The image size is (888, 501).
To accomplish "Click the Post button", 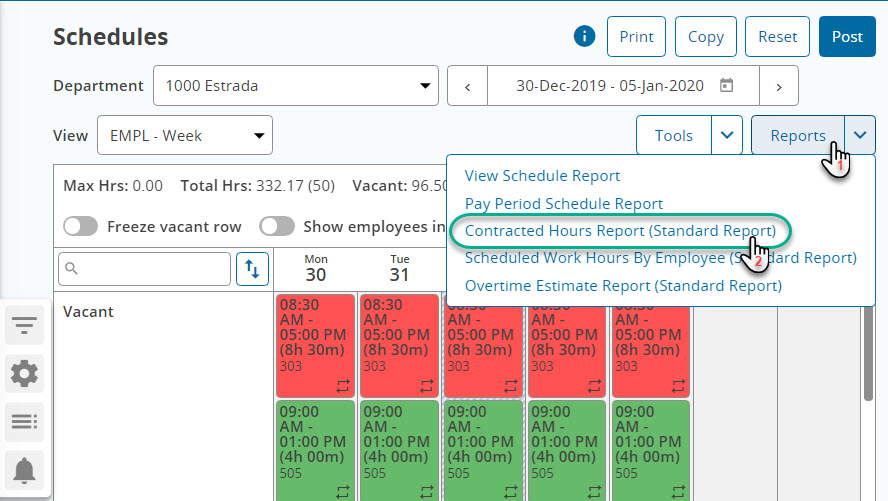I will [x=847, y=37].
